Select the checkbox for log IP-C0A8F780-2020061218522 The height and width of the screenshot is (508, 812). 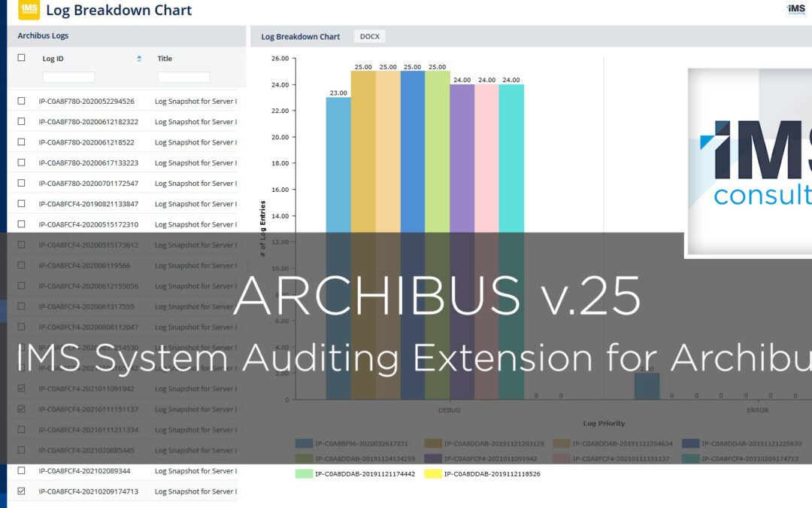[x=21, y=141]
